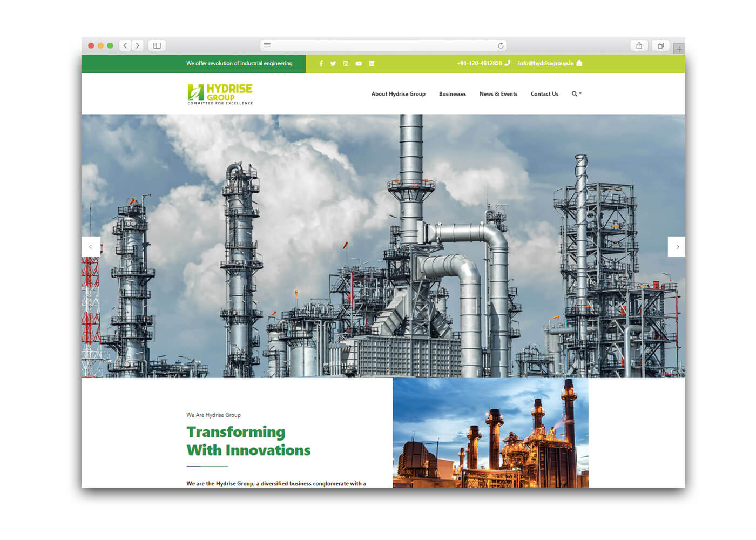The image size is (756, 540).
Task: Show next slide with right arrow
Action: 677,247
